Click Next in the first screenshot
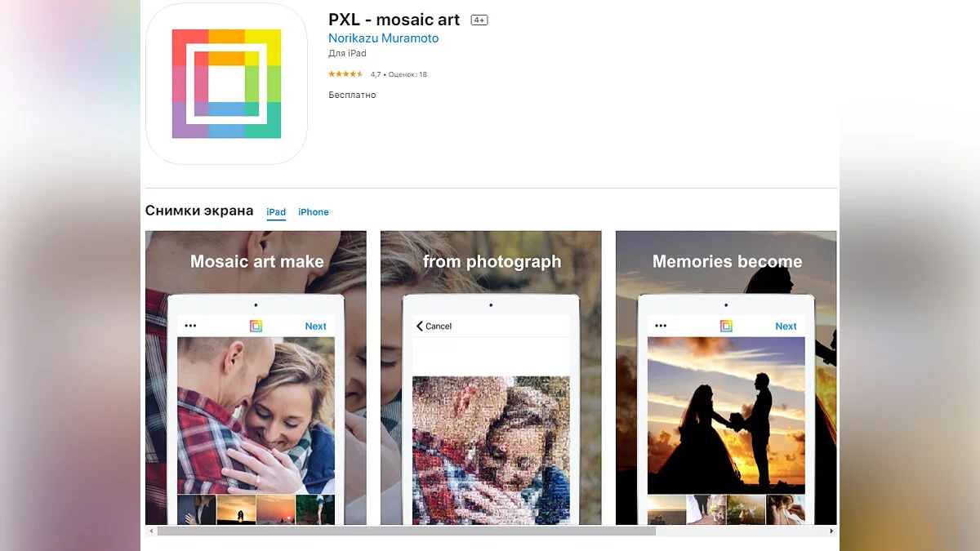980x551 pixels. click(316, 326)
